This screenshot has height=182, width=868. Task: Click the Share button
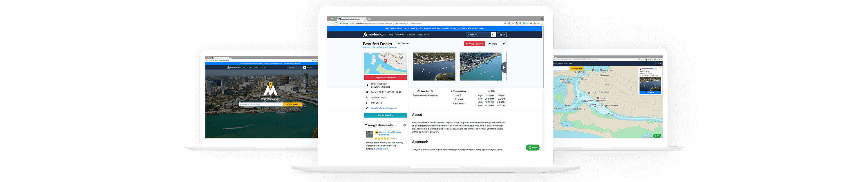click(493, 44)
